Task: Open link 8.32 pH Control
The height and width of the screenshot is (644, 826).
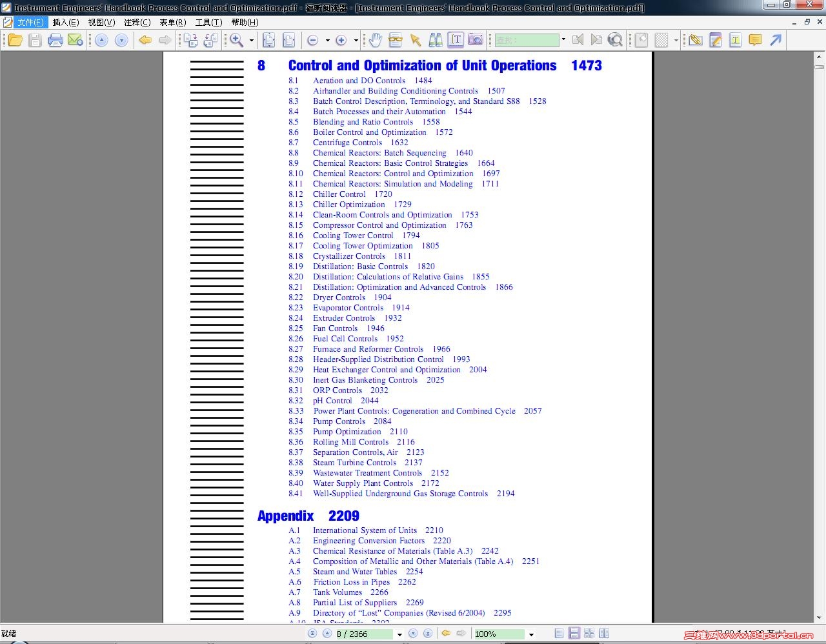Action: coord(334,401)
